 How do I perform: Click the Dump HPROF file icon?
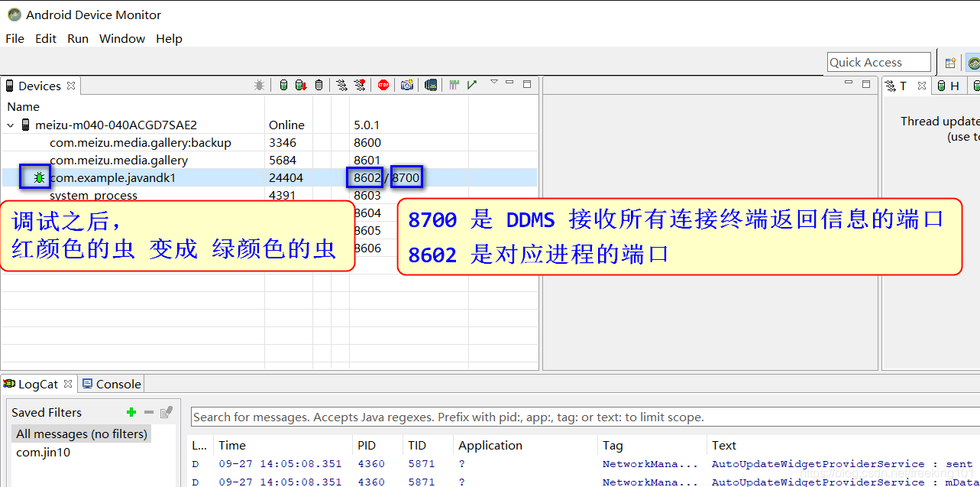tap(301, 85)
